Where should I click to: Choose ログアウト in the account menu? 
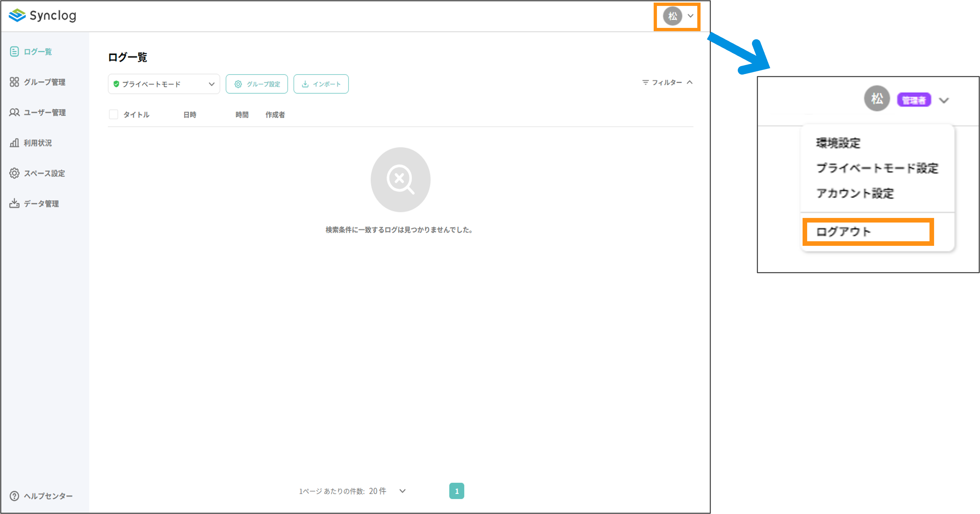(x=844, y=231)
